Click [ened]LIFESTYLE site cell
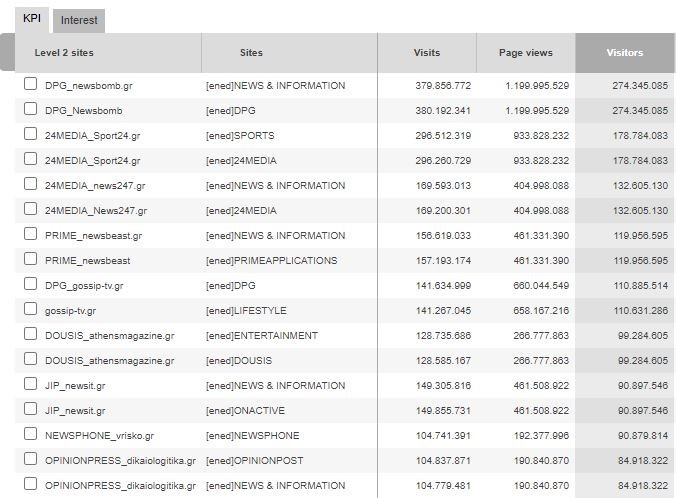 click(x=246, y=311)
